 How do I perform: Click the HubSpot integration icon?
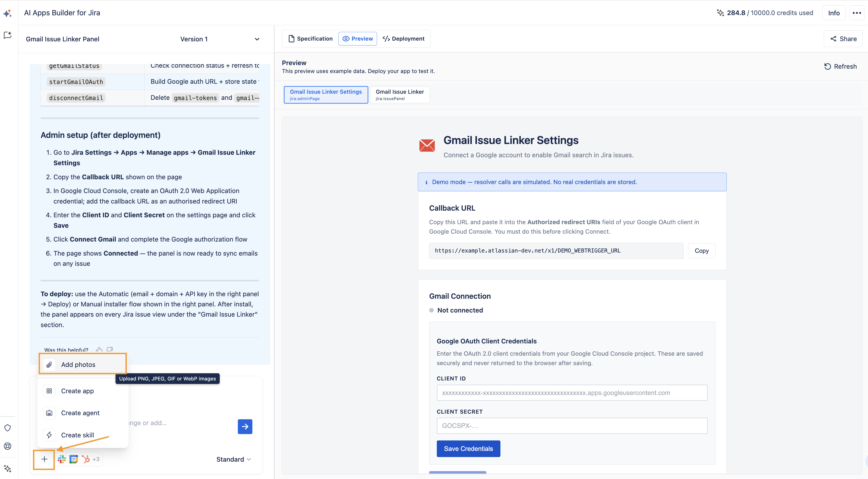(86, 459)
